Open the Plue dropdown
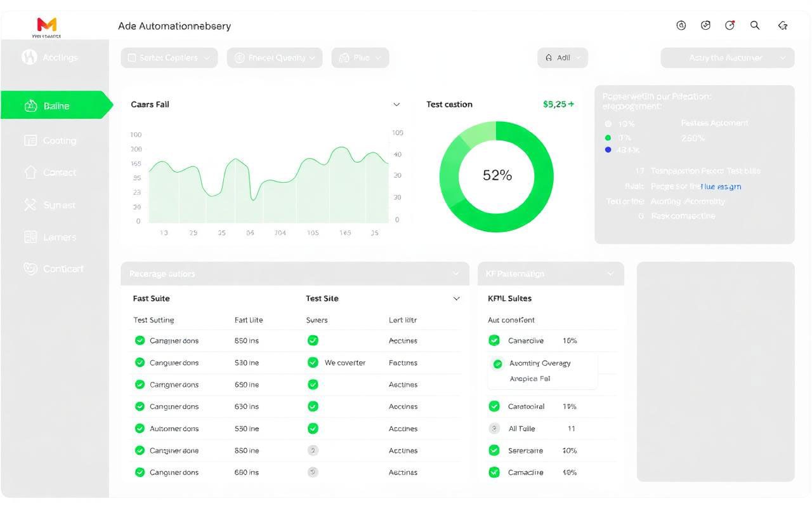The height and width of the screenshot is (508, 812). (x=360, y=58)
